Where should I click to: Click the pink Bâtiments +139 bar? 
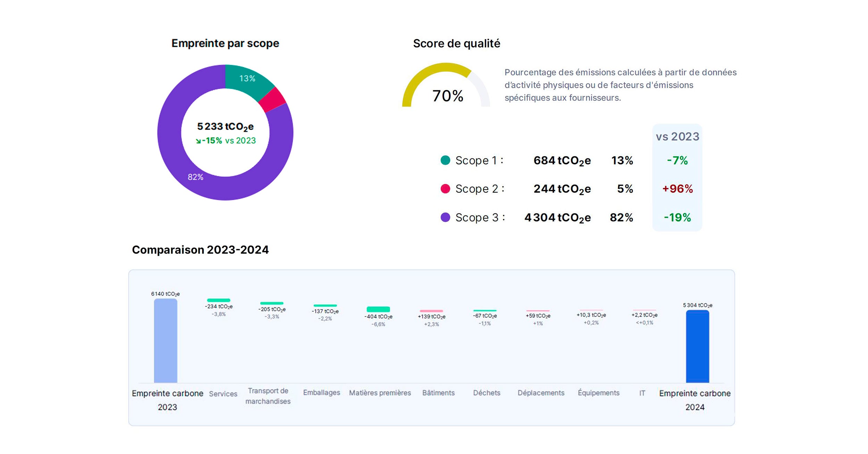tap(431, 311)
